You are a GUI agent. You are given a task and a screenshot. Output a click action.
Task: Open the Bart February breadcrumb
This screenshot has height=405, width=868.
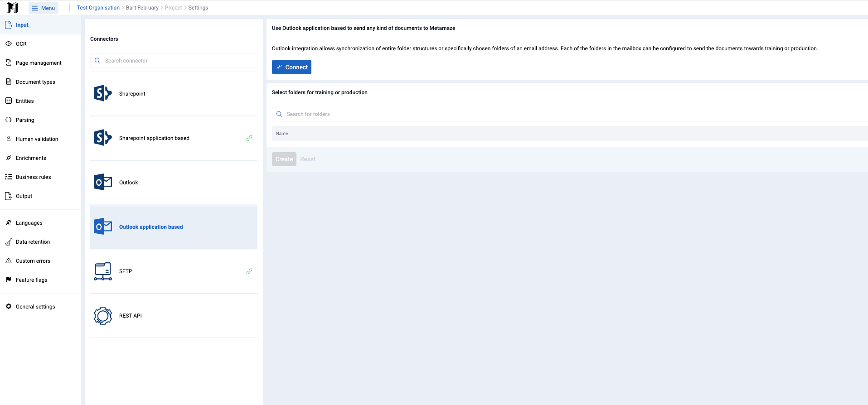click(142, 8)
